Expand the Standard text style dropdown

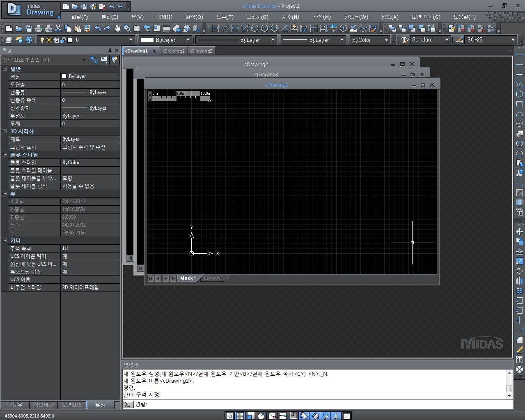click(447, 40)
